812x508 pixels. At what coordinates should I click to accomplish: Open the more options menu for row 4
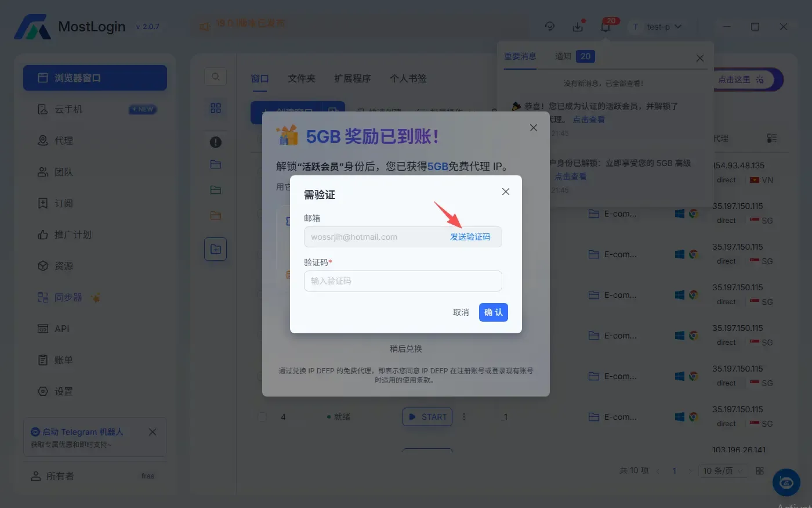(464, 417)
